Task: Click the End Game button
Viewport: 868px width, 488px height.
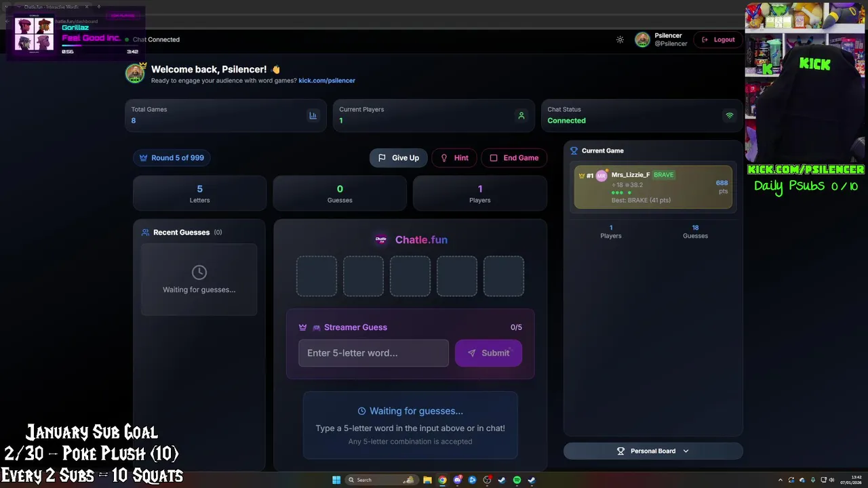Action: coord(514,158)
